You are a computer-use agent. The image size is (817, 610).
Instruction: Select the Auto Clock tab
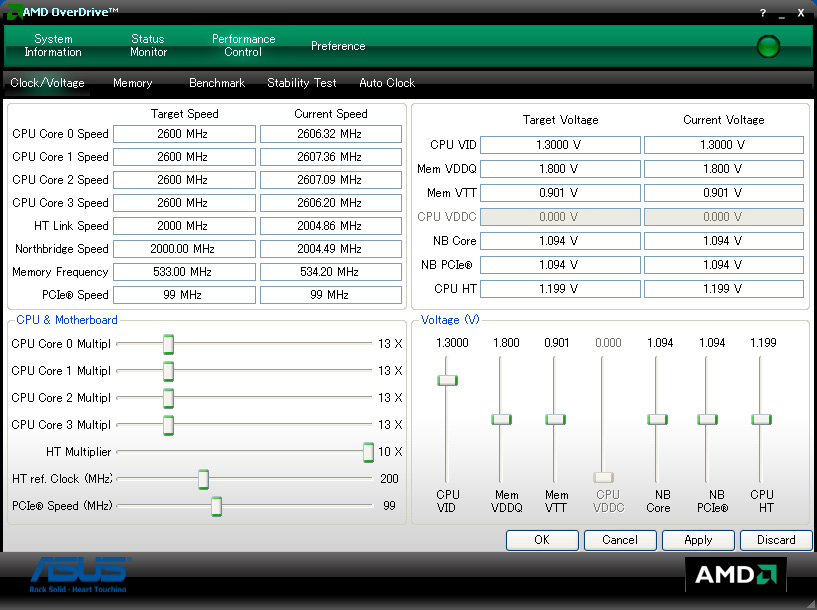tap(387, 83)
